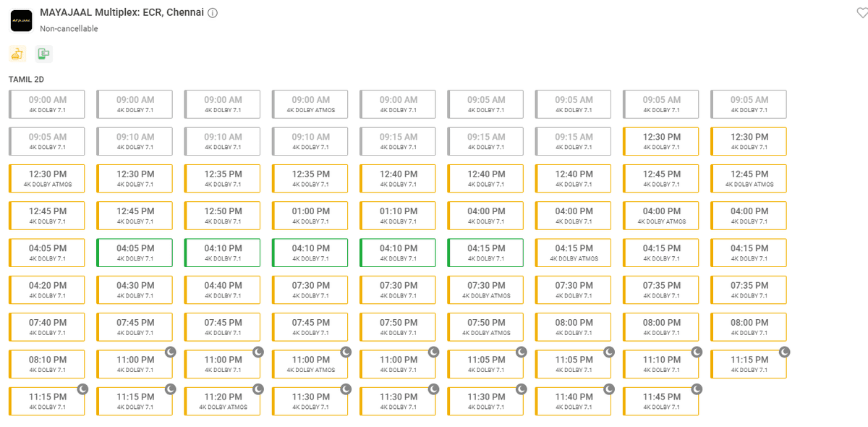The height and width of the screenshot is (427, 868).
Task: Select the 11:10 PM late-night showtime
Action: pyautogui.click(x=661, y=364)
